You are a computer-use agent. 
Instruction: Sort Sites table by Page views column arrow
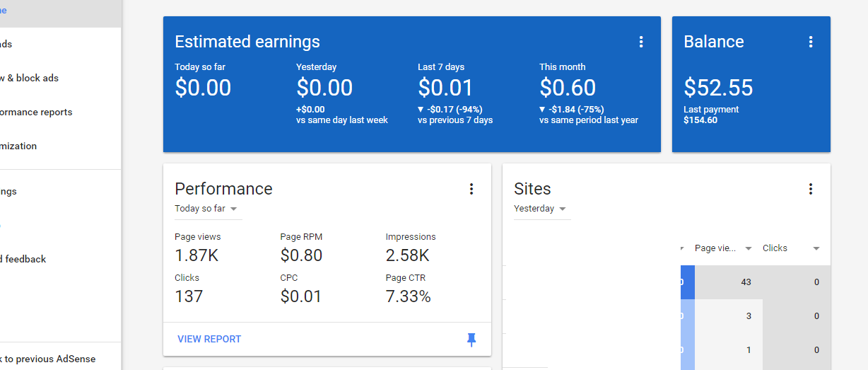(749, 248)
